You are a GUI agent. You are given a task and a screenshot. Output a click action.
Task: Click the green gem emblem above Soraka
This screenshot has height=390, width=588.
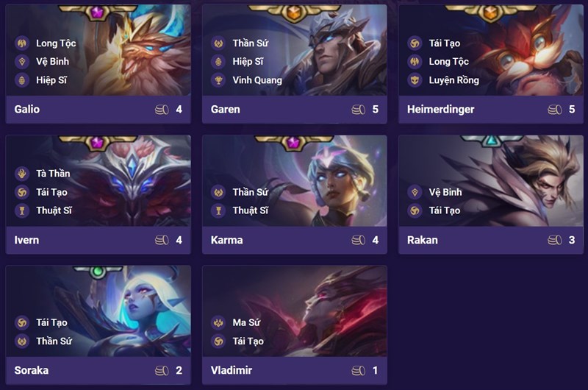[98, 272]
